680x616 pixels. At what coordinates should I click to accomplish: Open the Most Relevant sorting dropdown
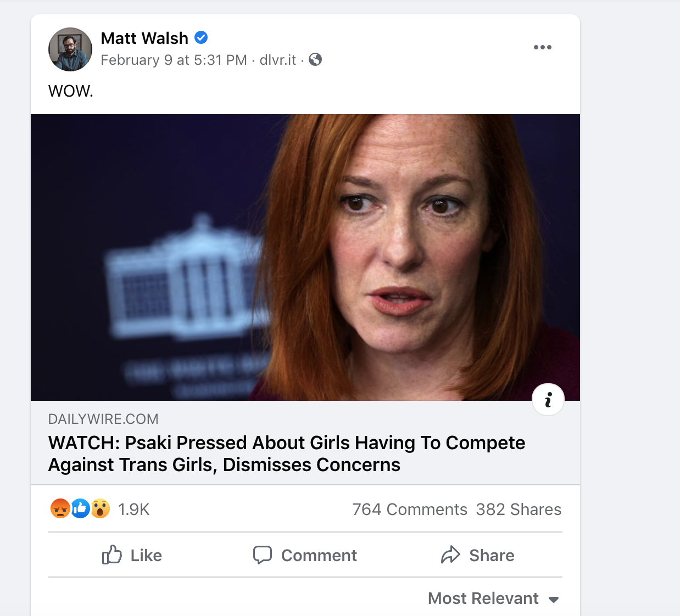point(482,598)
